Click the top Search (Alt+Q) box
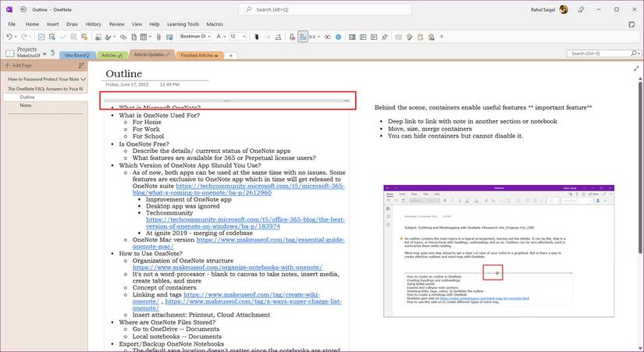The width and height of the screenshot is (644, 352). 325,9
